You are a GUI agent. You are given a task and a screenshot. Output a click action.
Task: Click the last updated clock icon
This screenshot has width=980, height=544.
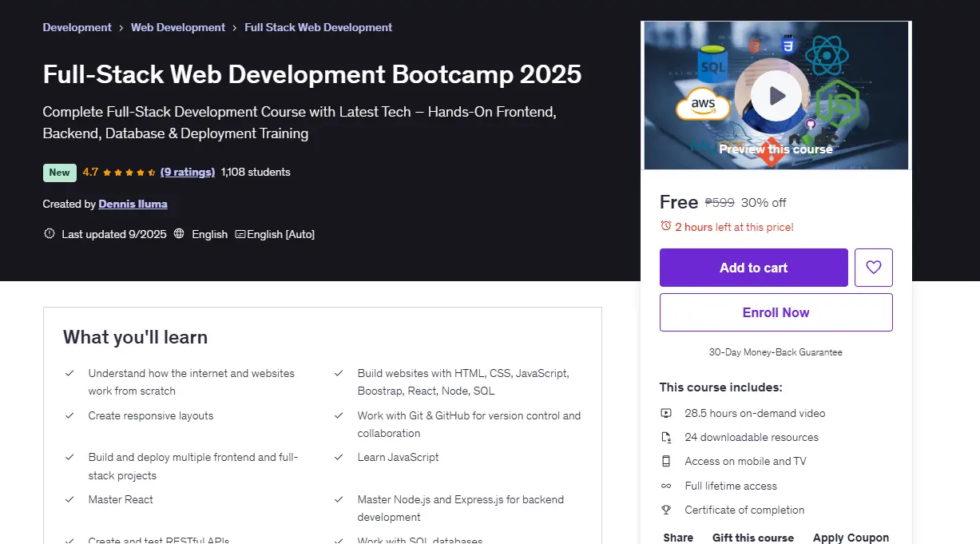(x=50, y=234)
